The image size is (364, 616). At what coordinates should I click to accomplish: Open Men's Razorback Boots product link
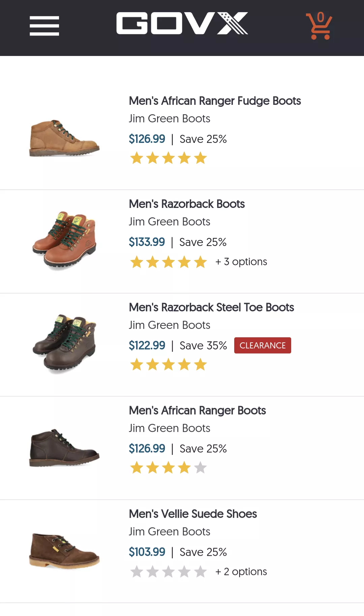tap(187, 204)
